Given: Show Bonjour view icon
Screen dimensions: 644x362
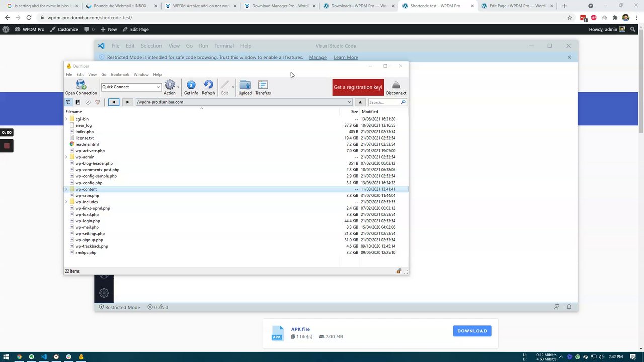Looking at the screenshot, I should (98, 102).
